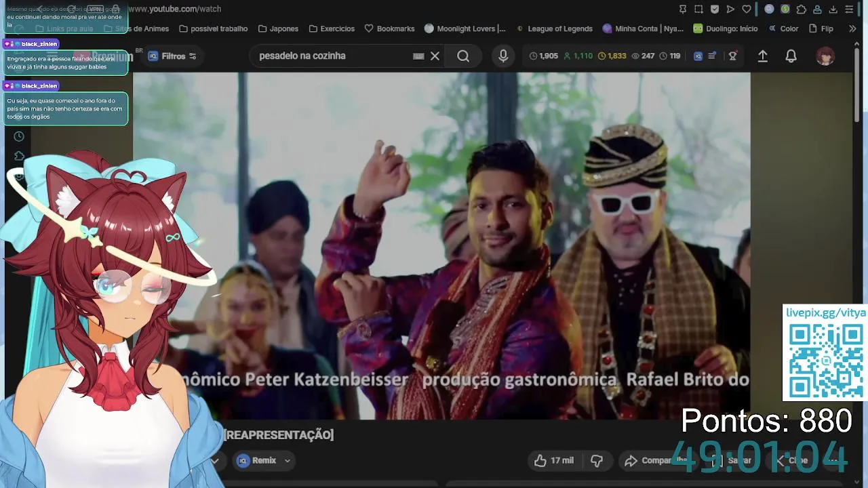This screenshot has height=488, width=868.
Task: Open the extensions cube icon
Action: click(x=802, y=9)
